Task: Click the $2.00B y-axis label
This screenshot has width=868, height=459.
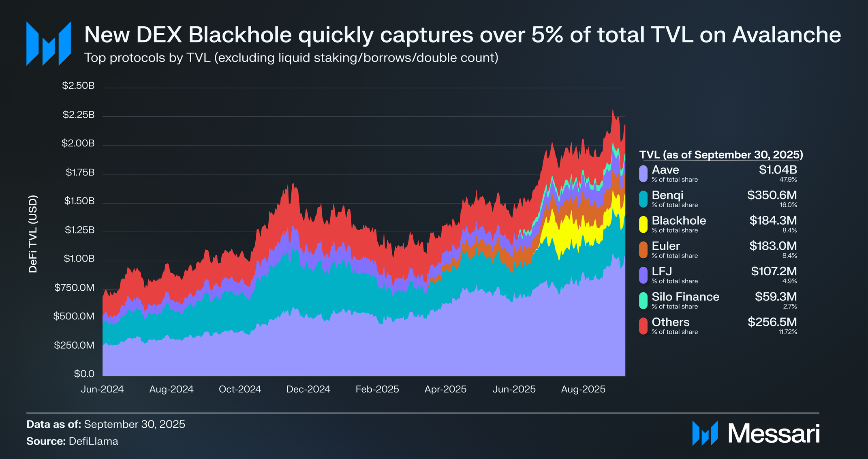Action: [78, 144]
